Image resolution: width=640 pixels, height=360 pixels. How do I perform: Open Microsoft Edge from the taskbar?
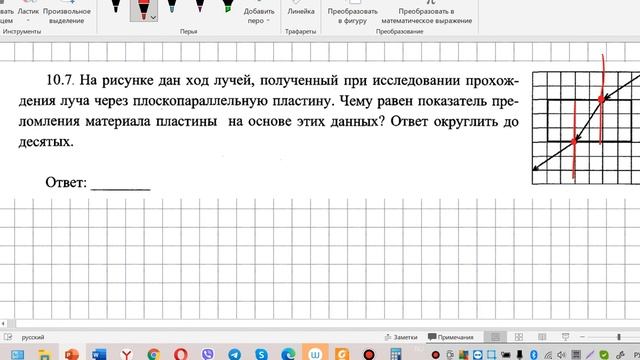[x=288, y=354]
